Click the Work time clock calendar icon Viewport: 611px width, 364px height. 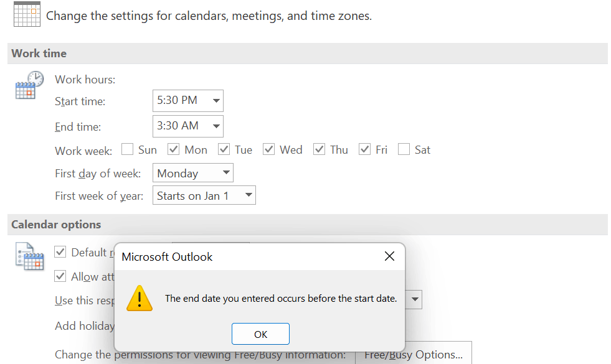[29, 85]
